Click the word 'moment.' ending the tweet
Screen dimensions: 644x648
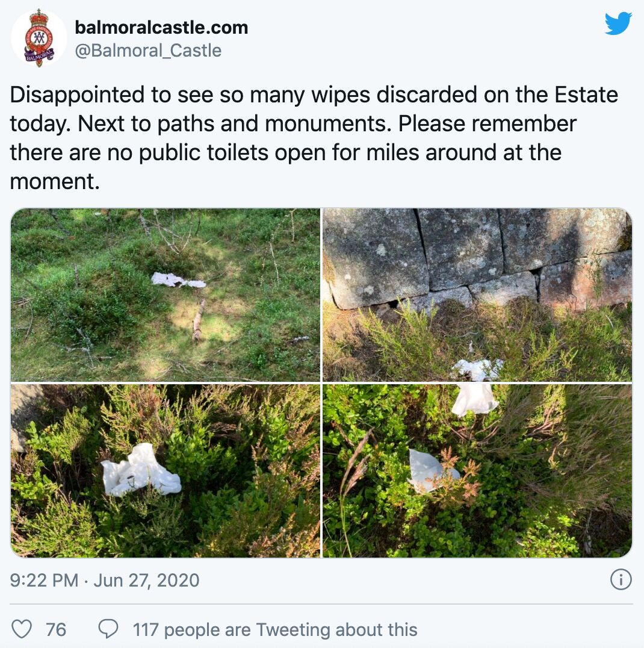click(x=55, y=181)
